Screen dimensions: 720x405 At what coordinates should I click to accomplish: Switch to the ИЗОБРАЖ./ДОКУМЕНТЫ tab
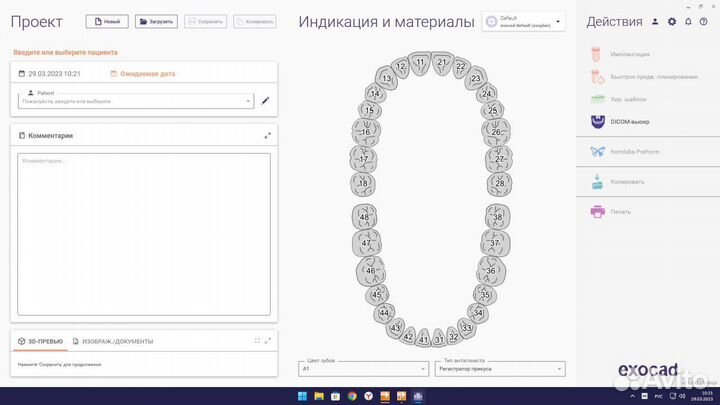pos(113,341)
